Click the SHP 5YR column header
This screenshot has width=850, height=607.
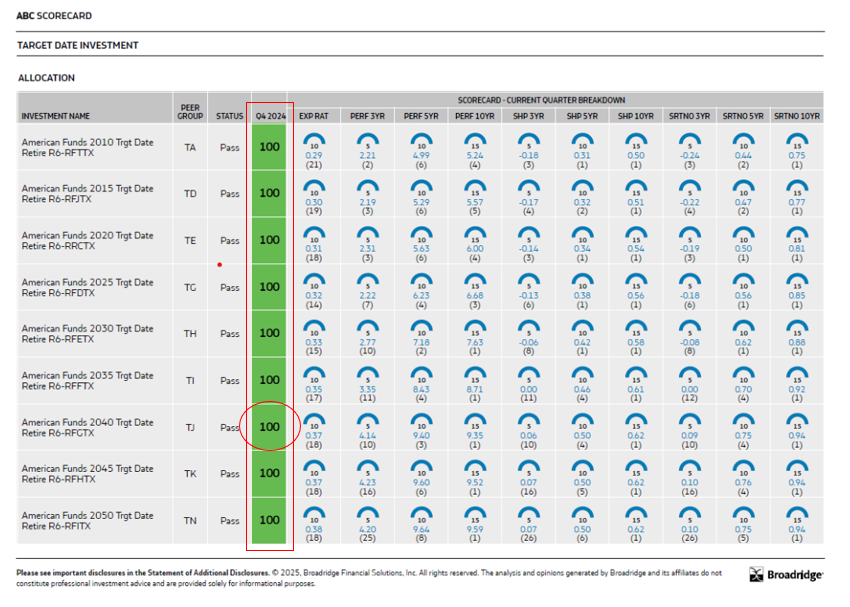pos(582,116)
